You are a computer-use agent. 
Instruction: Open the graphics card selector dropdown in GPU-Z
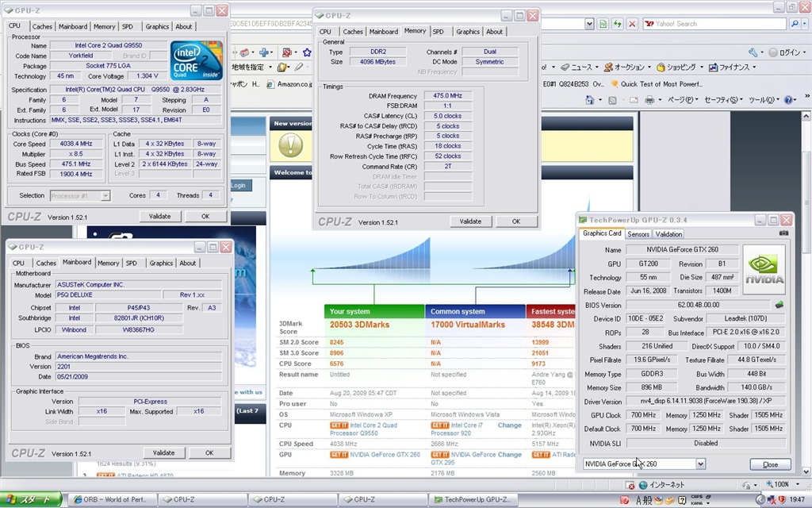pos(700,464)
